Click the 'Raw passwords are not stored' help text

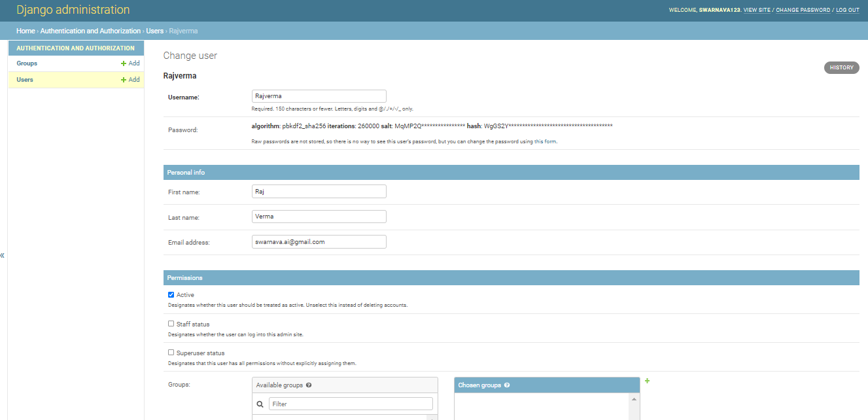pyautogui.click(x=404, y=141)
